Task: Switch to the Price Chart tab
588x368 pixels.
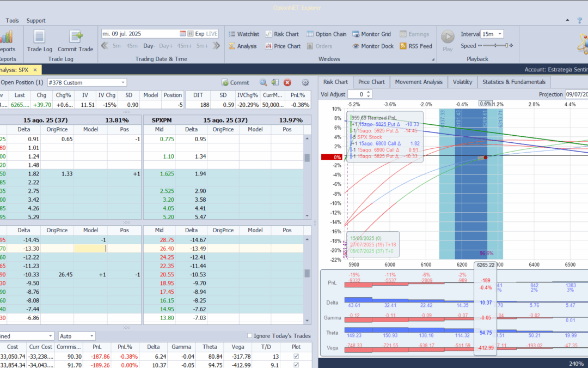Action: point(371,82)
